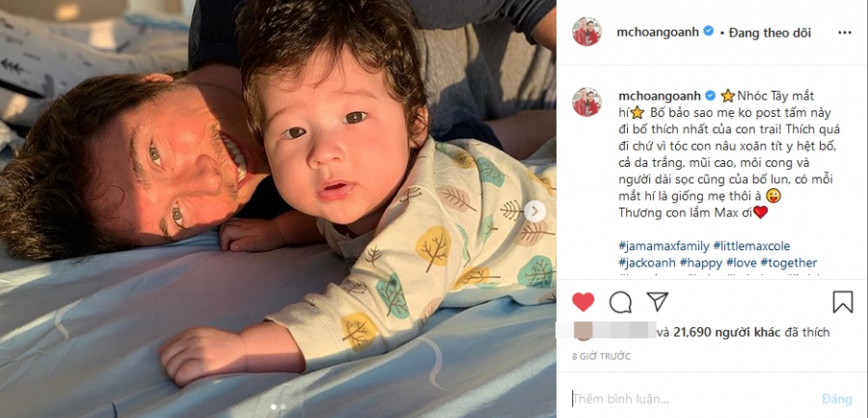Screen dimensions: 868x418
Task: Select second carousel dot indicator
Action: [283, 407]
